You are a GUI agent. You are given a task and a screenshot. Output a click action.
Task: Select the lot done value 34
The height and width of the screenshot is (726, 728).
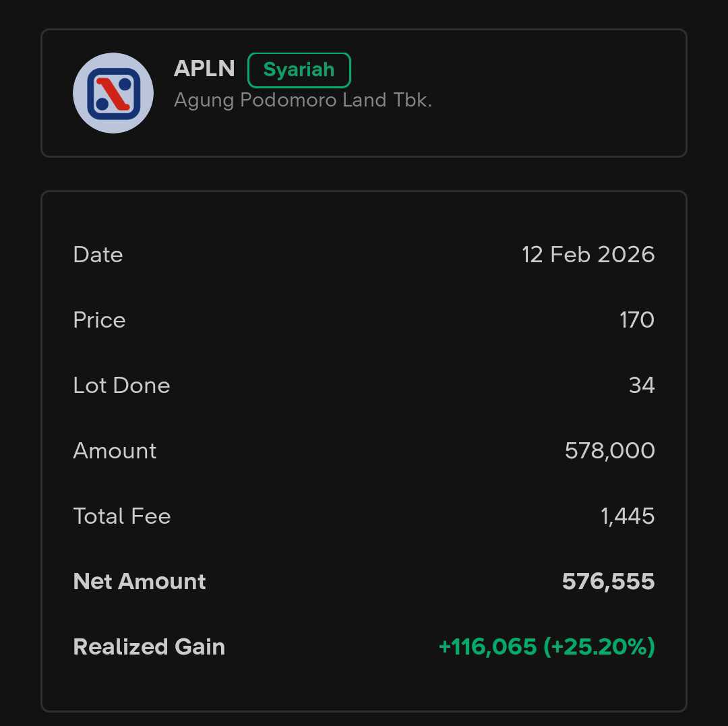pos(642,386)
